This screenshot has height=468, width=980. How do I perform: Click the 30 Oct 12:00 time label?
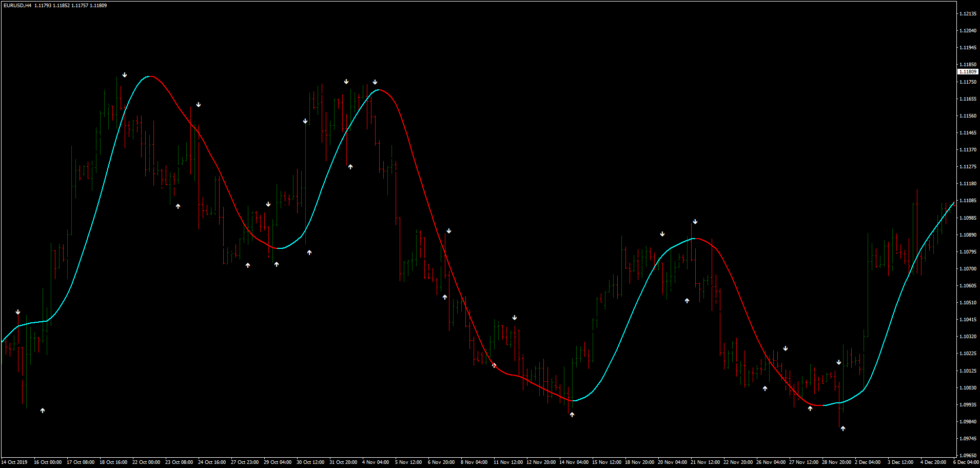point(310,462)
